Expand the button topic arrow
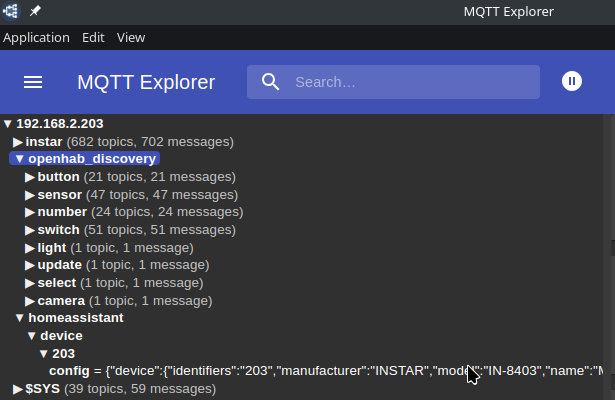Image resolution: width=615 pixels, height=400 pixels. point(30,177)
